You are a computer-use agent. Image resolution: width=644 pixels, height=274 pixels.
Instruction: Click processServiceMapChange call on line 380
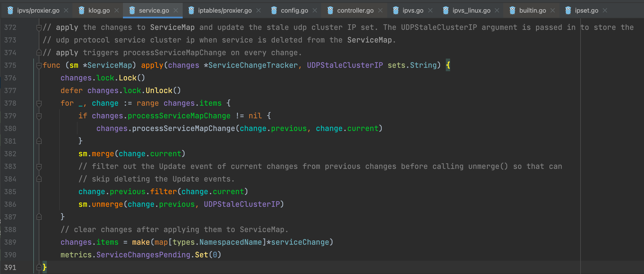point(184,129)
